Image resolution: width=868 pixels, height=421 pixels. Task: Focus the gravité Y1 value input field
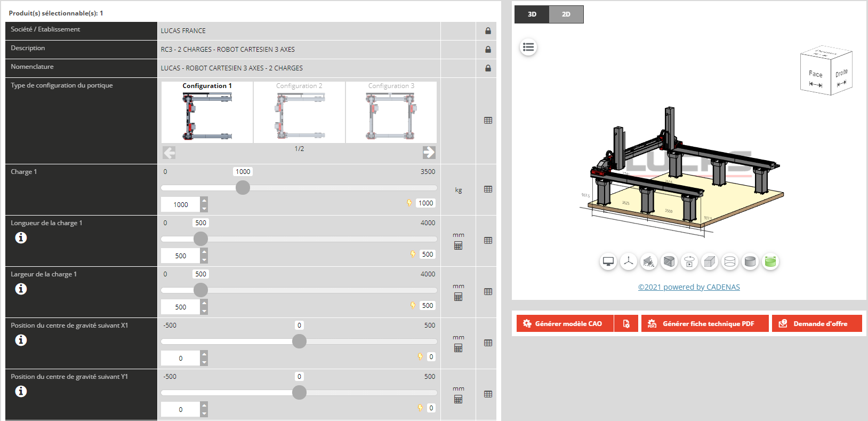181,409
